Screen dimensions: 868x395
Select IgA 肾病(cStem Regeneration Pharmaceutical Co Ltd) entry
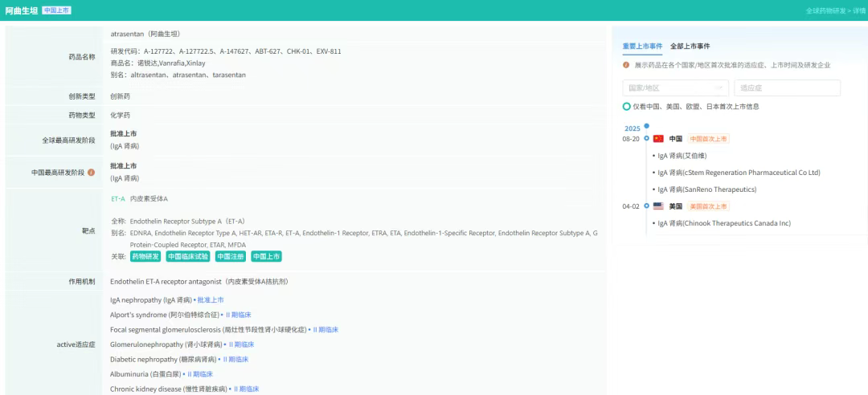point(739,173)
